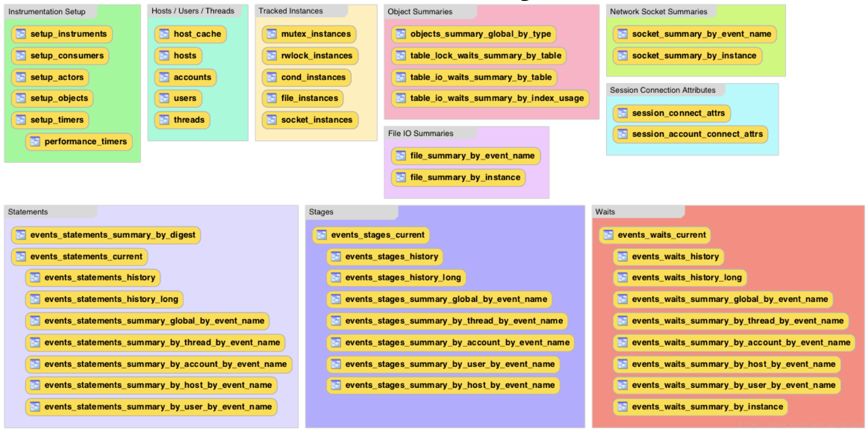Select events_statements_summary_by_user_by_event_name label
868x433 pixels.
coord(158,407)
